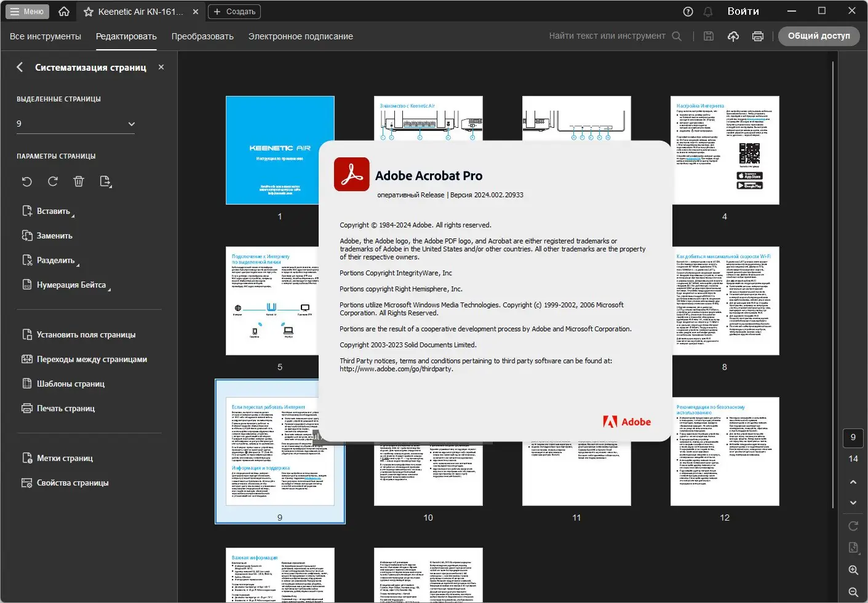Zoom in with the plus magnifier

[853, 570]
